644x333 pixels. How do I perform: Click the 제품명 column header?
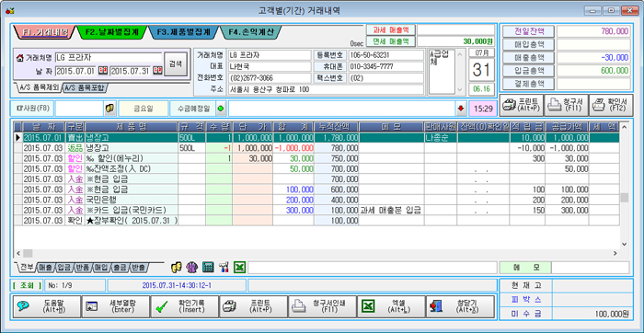132,126
